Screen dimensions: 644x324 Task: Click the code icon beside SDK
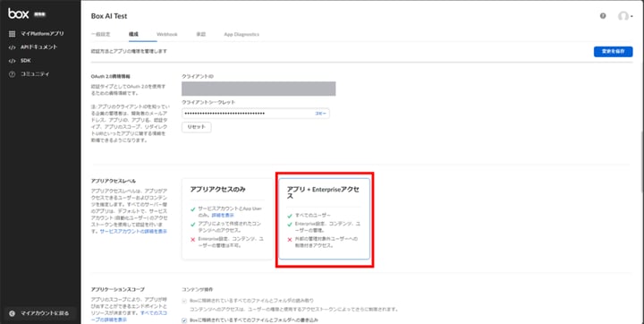pyautogui.click(x=12, y=61)
